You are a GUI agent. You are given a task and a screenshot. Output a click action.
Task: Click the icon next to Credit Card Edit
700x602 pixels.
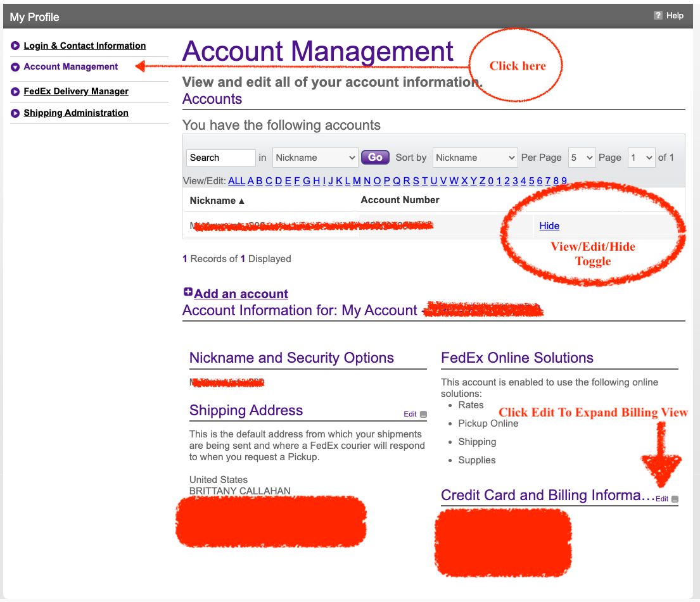click(x=675, y=499)
